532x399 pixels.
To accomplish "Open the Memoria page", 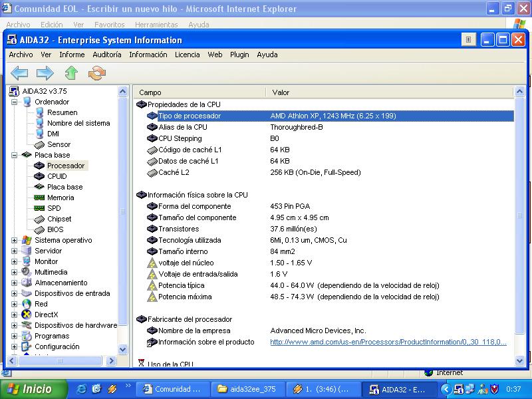I will coord(61,198).
